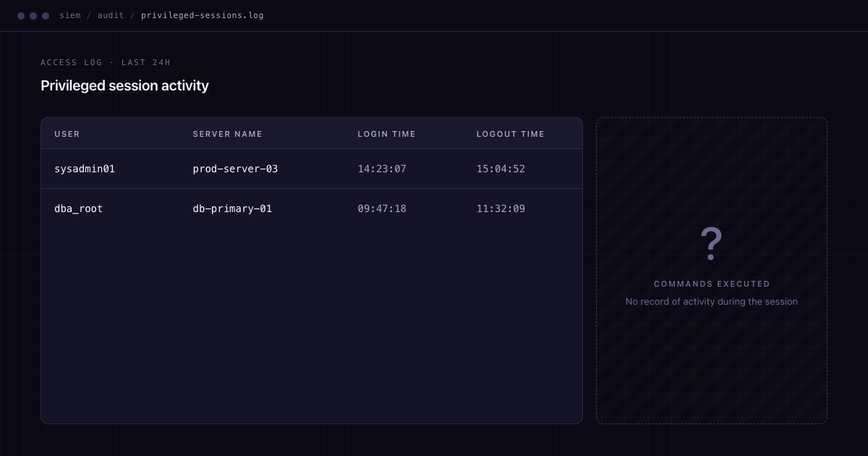Click the SERVER NAME column header
Screen dimensions: 868x456
228,134
